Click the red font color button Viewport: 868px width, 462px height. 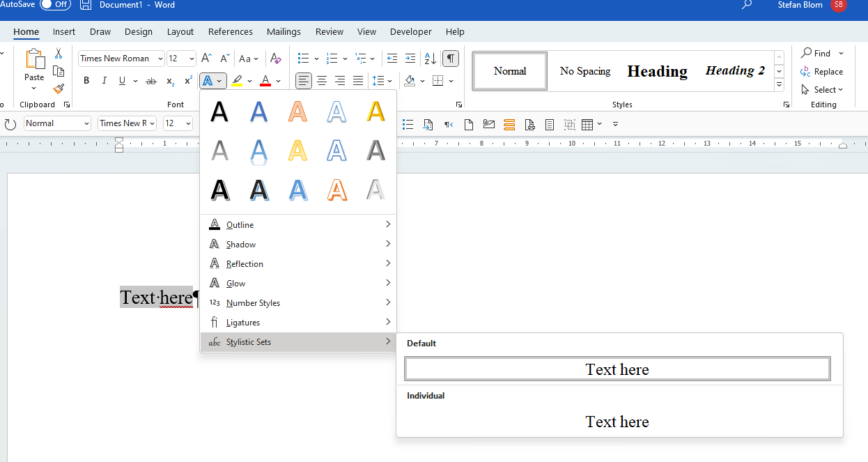click(265, 81)
